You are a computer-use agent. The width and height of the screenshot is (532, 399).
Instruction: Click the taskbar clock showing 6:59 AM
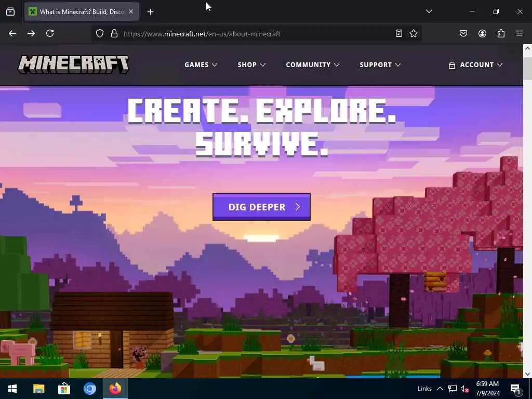487,389
